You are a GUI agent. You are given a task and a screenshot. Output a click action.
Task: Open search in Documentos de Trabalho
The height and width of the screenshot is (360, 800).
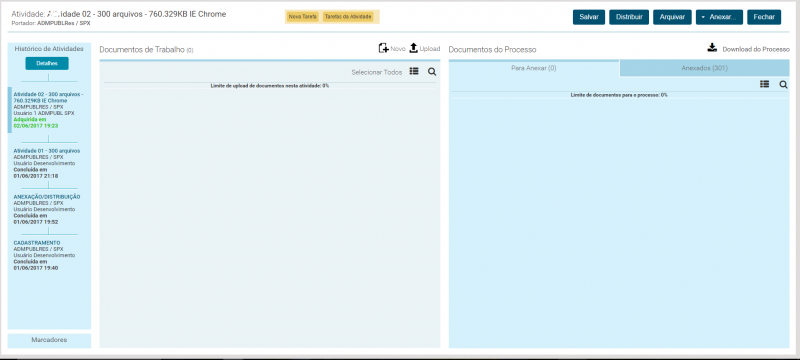(432, 72)
